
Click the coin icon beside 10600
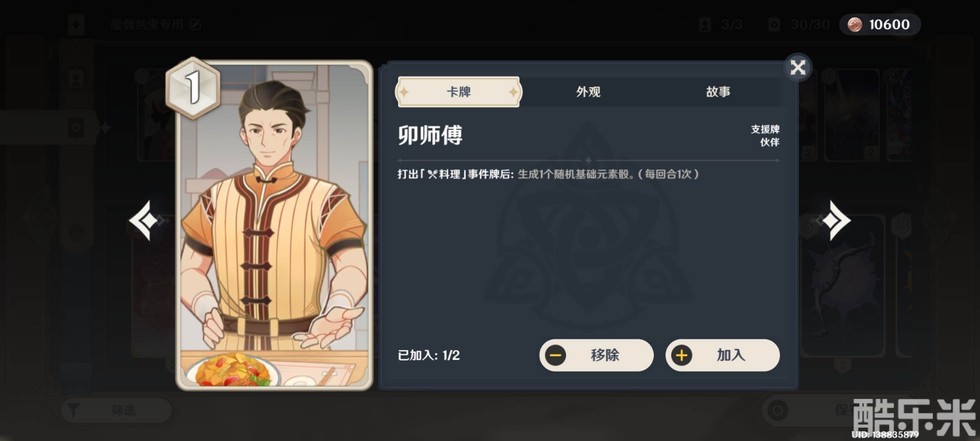tap(854, 24)
